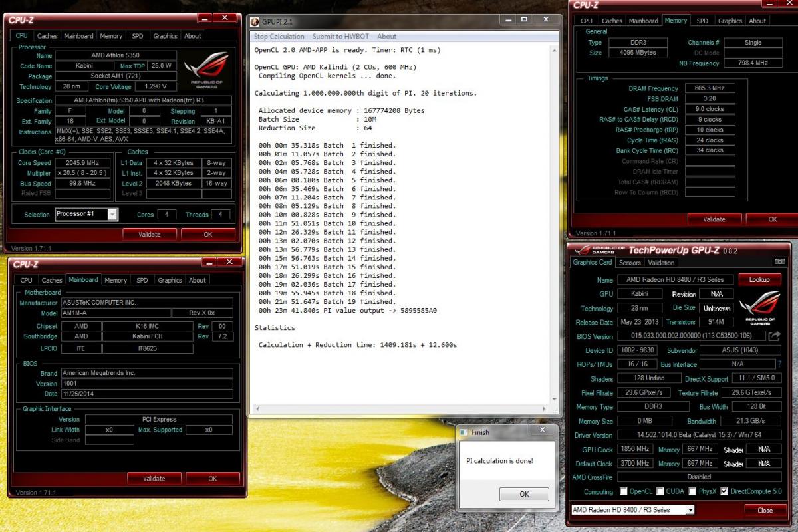Click OK in the CPU-Z Mainboard window
The width and height of the screenshot is (798, 532).
[x=213, y=478]
